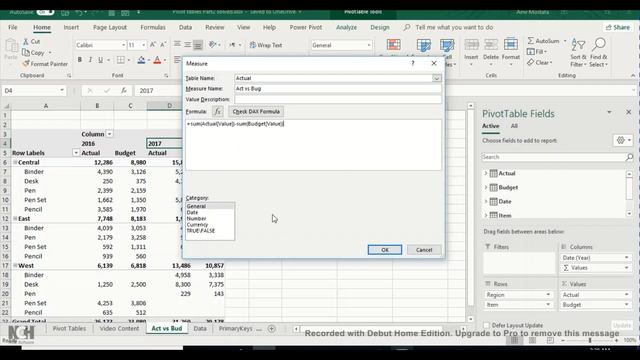Click Increase Font Size icon

(x=153, y=45)
